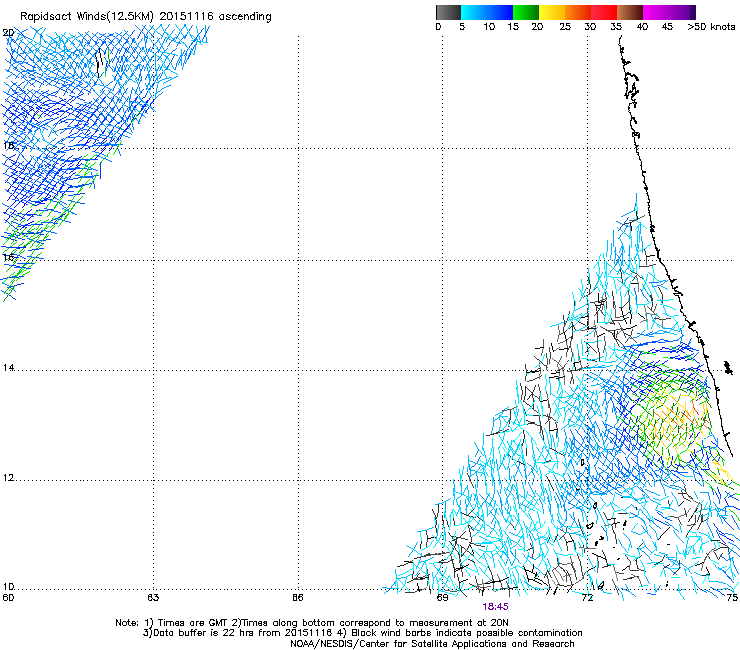Click the magenta 40–45 knots color bar segment
This screenshot has height=650, width=740.
coord(656,12)
